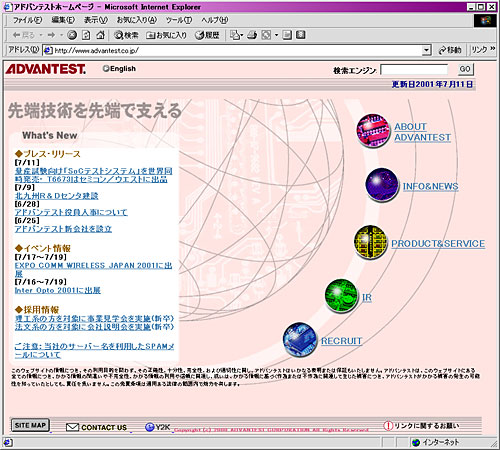Open the Favorites (お気に入り) menu

137,20
